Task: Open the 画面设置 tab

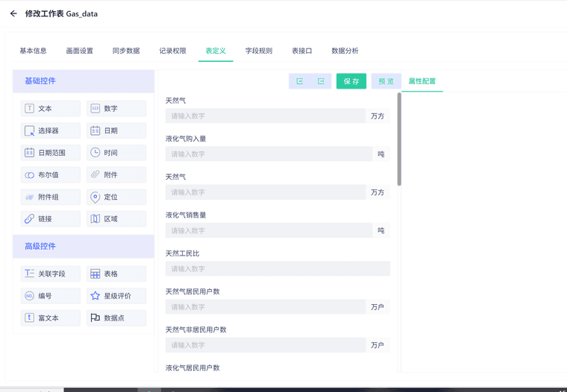Action: pyautogui.click(x=80, y=51)
